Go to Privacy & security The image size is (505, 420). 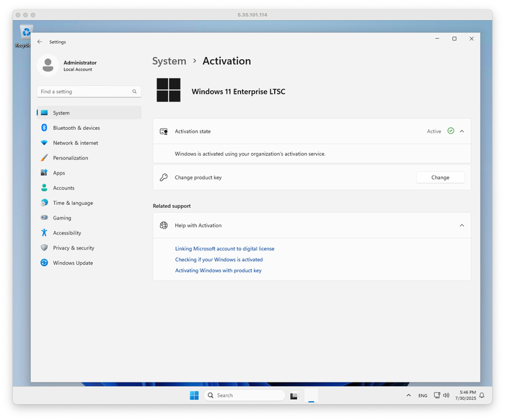pos(73,248)
